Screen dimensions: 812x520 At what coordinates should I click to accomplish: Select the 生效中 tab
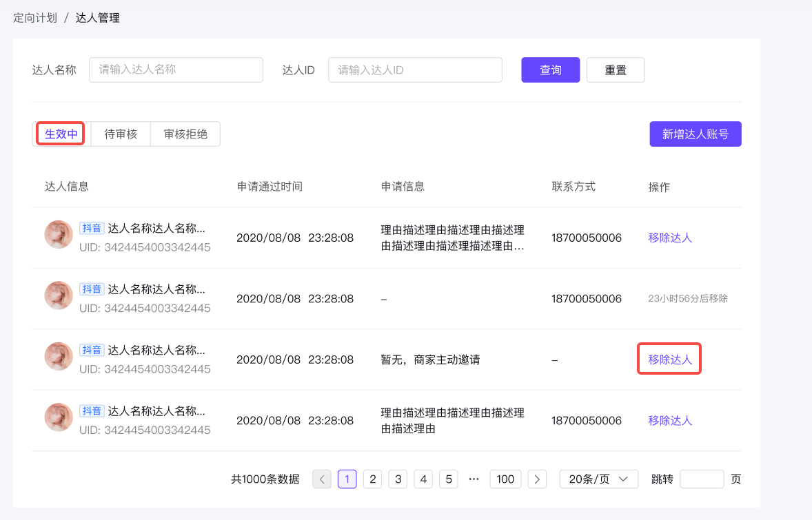coord(61,134)
